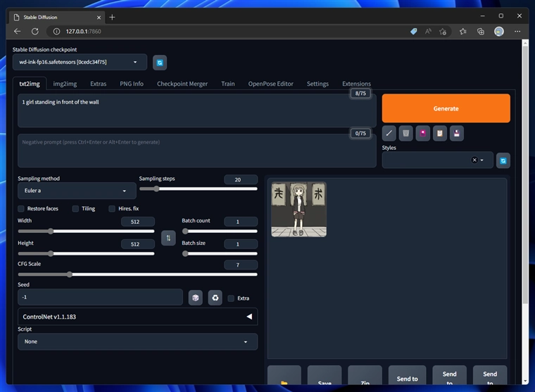This screenshot has height=392, width=535.
Task: Click the refresh styles icon
Action: 503,160
